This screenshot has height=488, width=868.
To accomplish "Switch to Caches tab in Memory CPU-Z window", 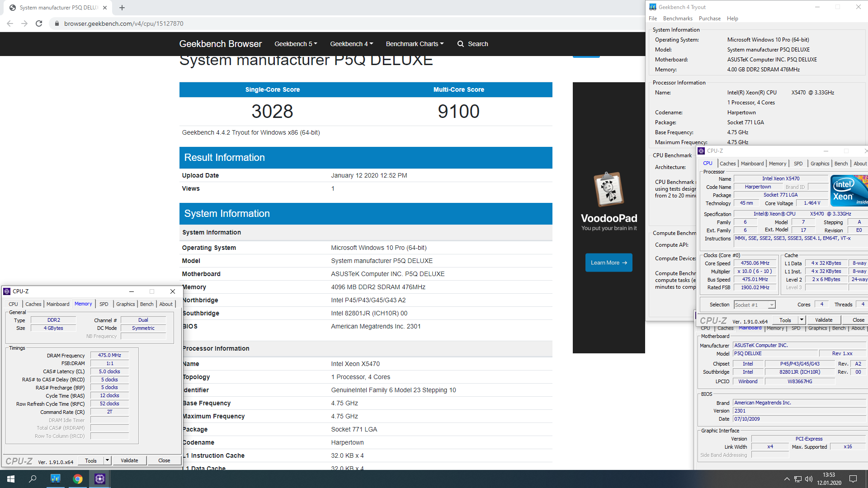I will 33,304.
